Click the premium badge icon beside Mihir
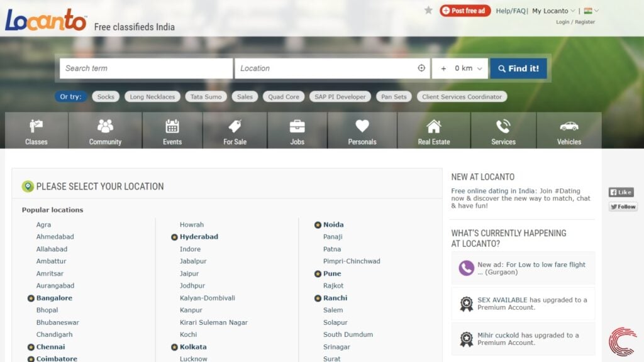 click(466, 339)
